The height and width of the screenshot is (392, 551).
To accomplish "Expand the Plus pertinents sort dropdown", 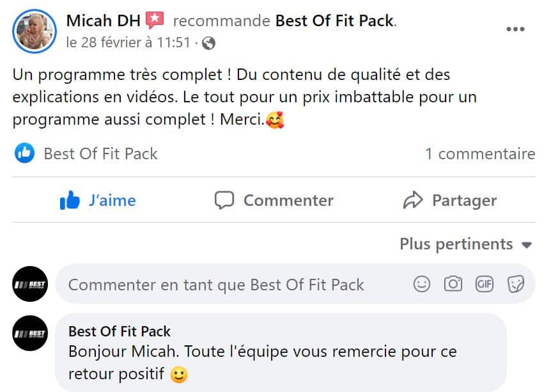I will coord(466,244).
